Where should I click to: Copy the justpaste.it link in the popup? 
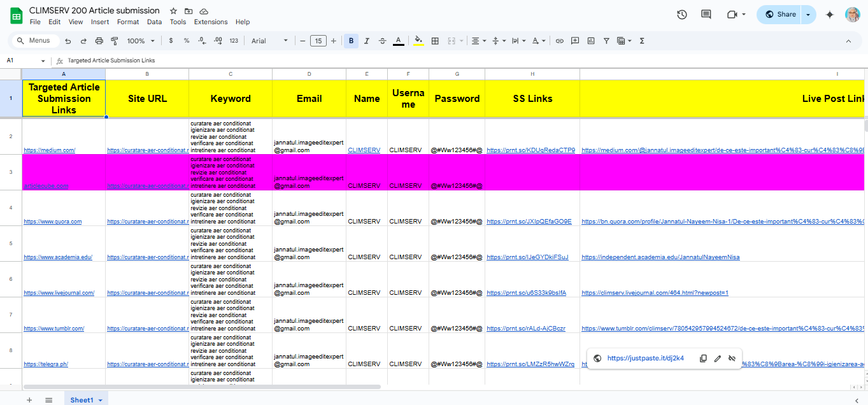[702, 358]
